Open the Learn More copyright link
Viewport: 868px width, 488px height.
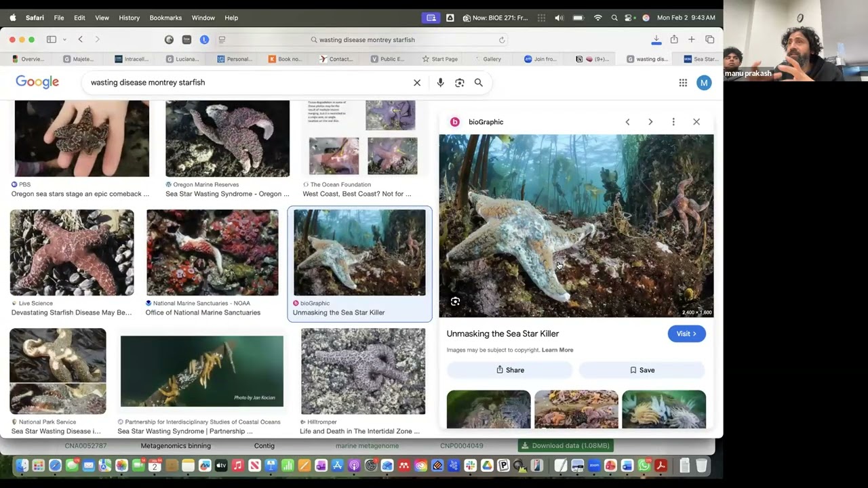(557, 350)
